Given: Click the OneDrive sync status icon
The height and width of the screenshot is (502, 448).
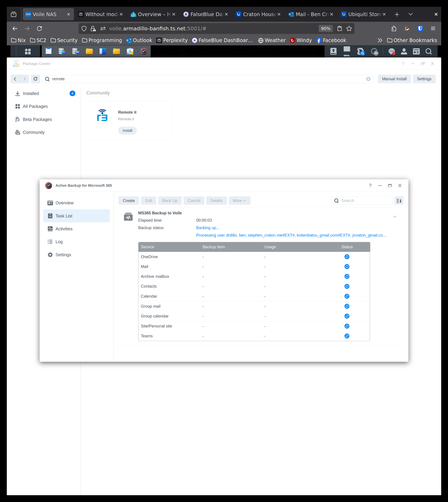Looking at the screenshot, I should click(x=347, y=257).
